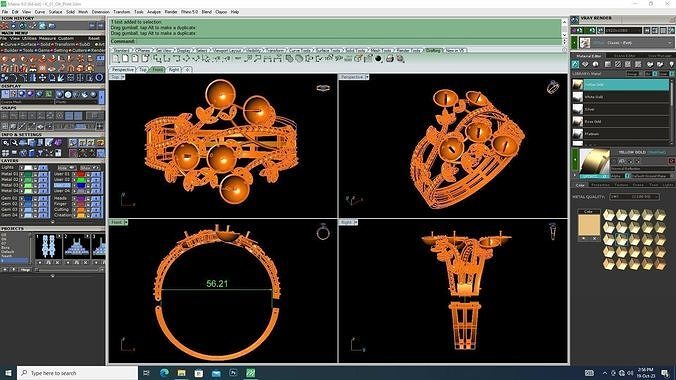676x380 pixels.
Task: Open the Analyze menu in the menu bar
Action: [154, 12]
